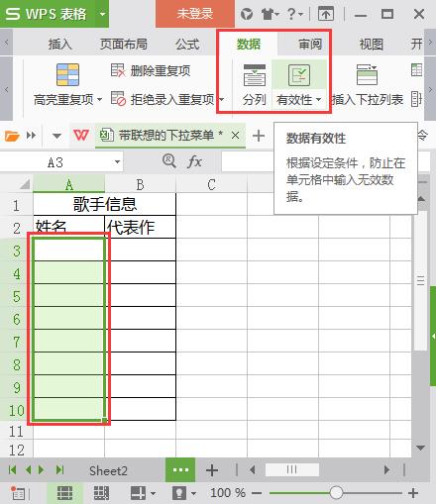Image resolution: width=436 pixels, height=504 pixels.
Task: Click the WPS home W icon
Action: coord(81,136)
